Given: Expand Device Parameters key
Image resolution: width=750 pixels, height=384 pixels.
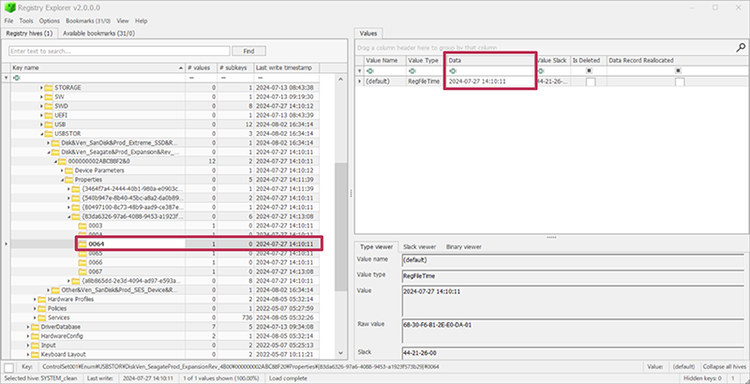Looking at the screenshot, I should click(62, 171).
